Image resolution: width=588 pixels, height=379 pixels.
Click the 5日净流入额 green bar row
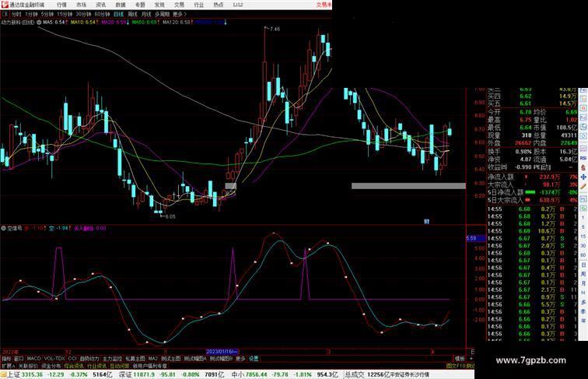point(532,192)
